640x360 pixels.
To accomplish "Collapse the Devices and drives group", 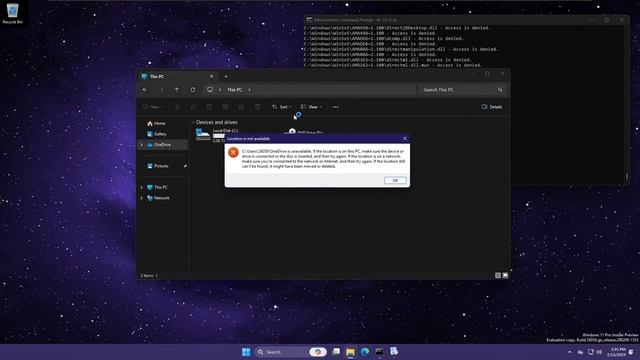I will (x=193, y=122).
